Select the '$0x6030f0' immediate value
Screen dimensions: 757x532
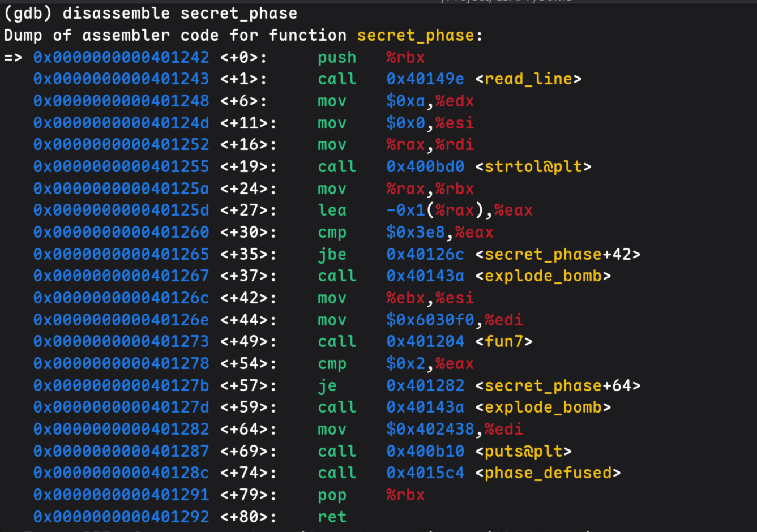click(430, 320)
